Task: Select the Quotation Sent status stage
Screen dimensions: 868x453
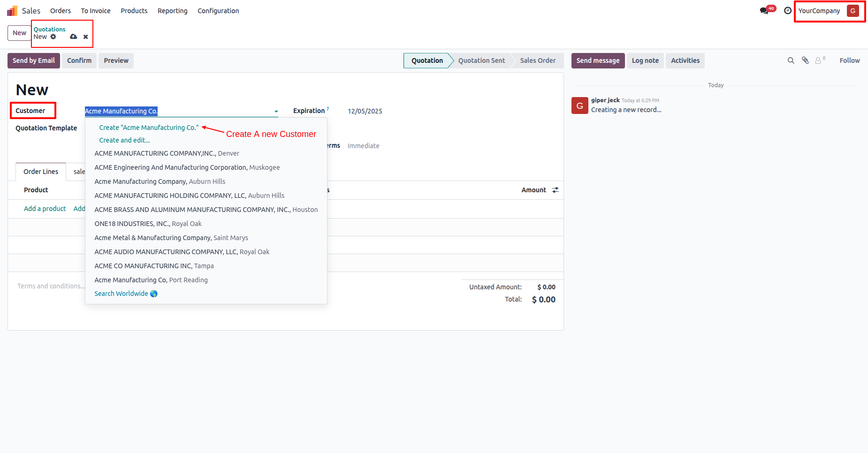Action: (482, 60)
